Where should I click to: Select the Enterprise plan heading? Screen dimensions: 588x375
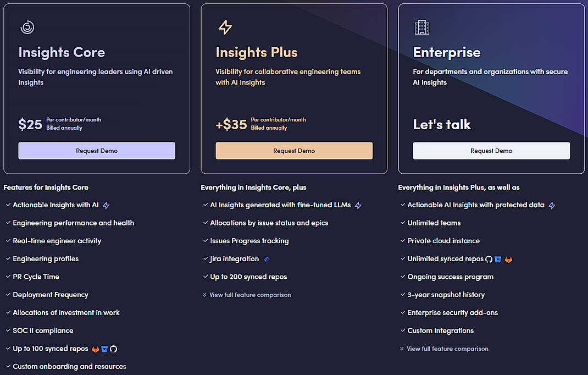tap(447, 52)
